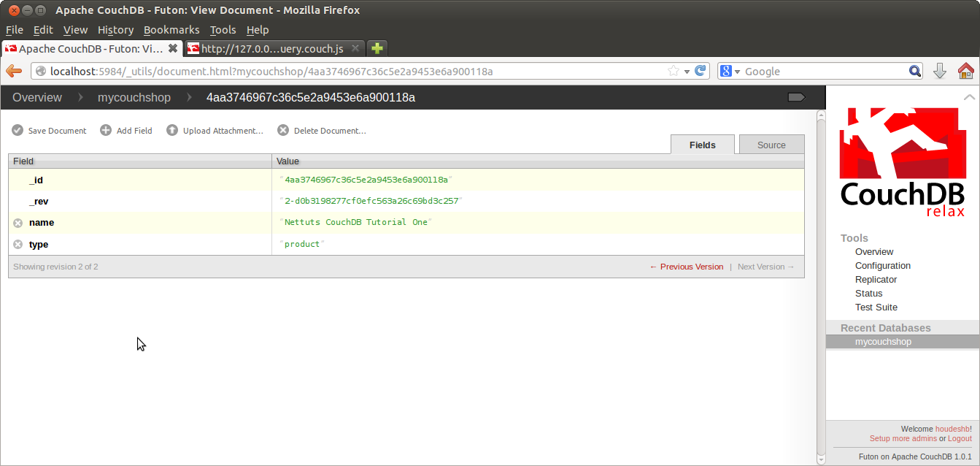Click the Google search magnifier icon
The height and width of the screenshot is (466, 980).
point(915,71)
